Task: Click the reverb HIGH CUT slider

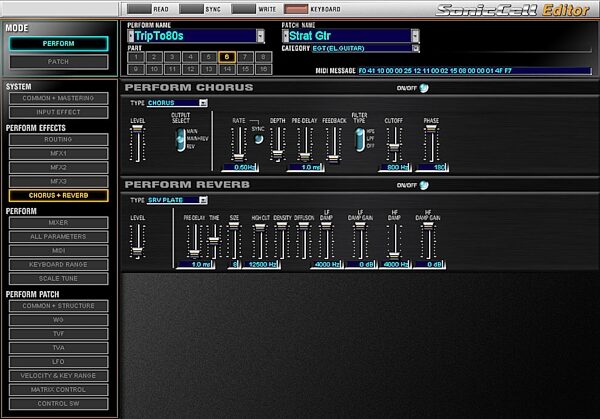Action: click(x=260, y=241)
